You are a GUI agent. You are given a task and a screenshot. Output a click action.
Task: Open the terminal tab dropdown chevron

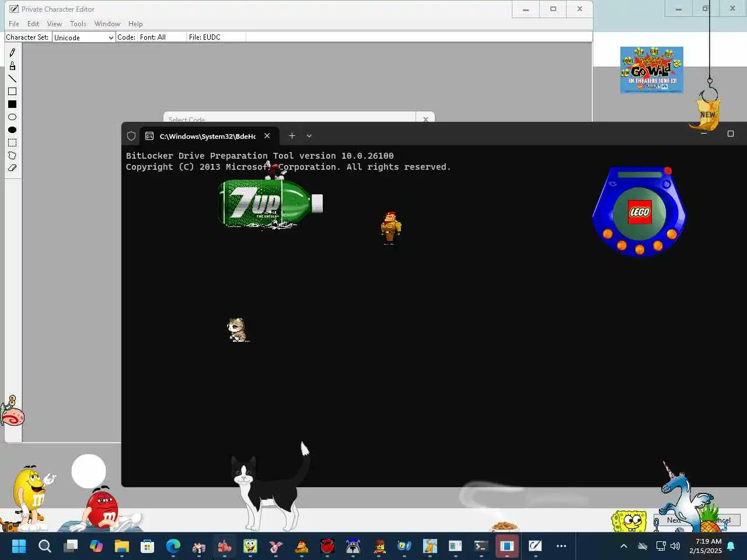[309, 136]
